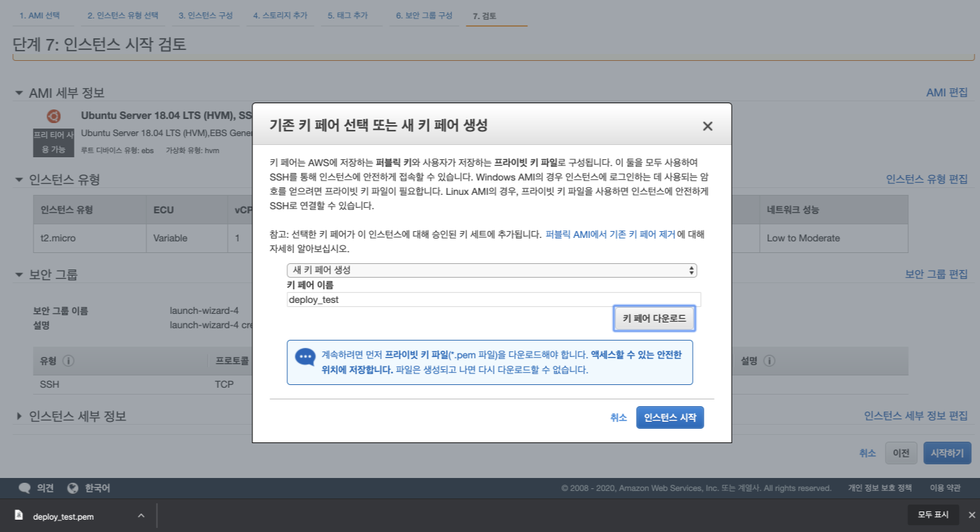
Task: Click the 인스턴스 유형 column header
Action: (90, 210)
